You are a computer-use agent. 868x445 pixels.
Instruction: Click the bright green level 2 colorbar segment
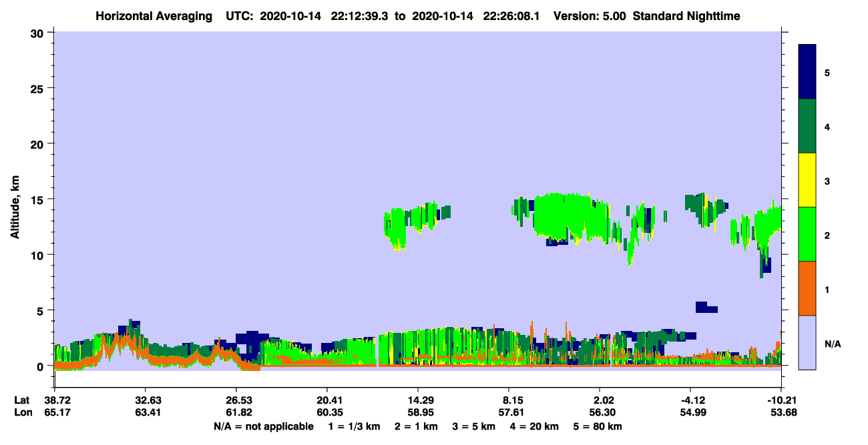coord(807,234)
